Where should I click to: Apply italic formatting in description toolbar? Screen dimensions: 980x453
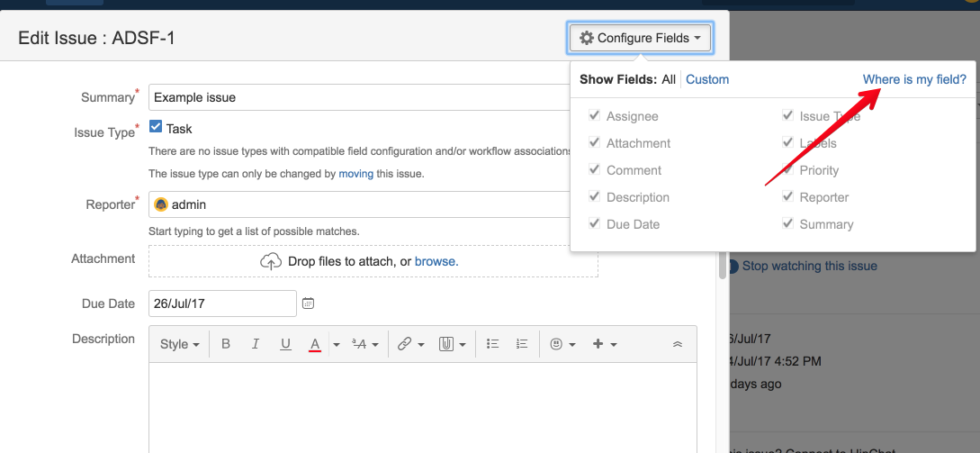coord(256,344)
